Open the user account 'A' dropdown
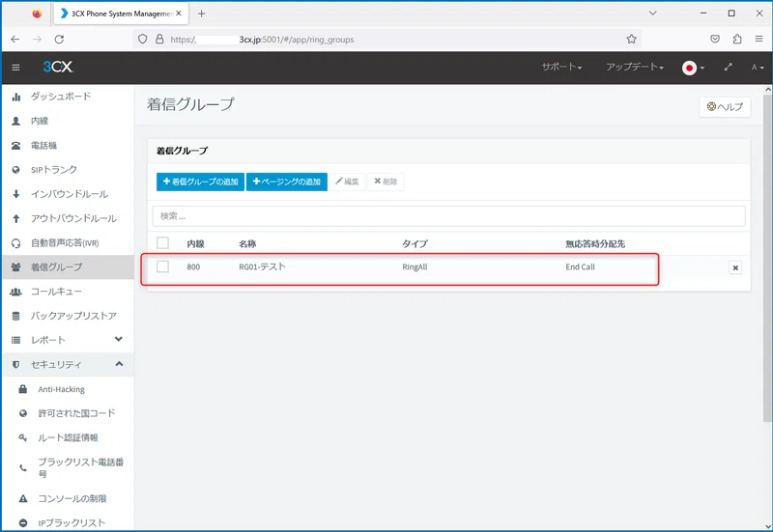This screenshot has height=532, width=773. click(758, 68)
